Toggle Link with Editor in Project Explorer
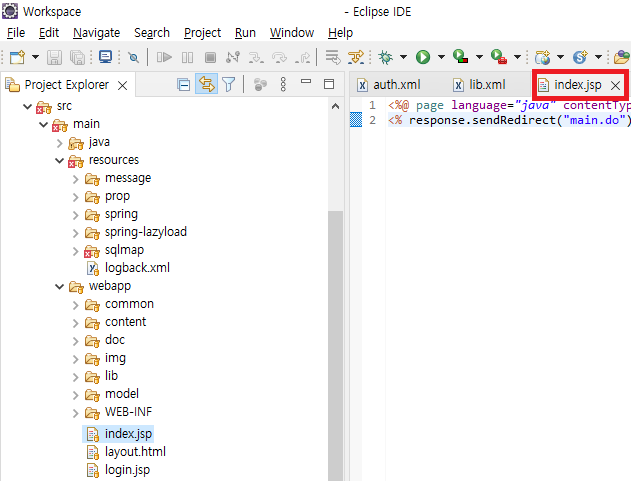 tap(206, 85)
